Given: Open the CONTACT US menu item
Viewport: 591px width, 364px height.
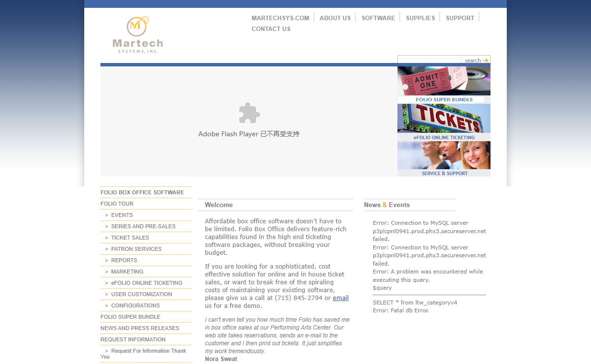Looking at the screenshot, I should (x=271, y=29).
